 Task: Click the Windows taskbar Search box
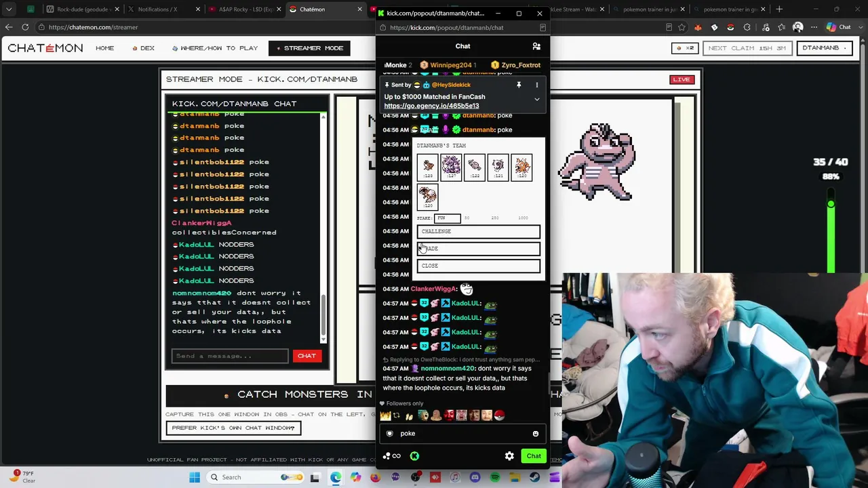(256, 477)
